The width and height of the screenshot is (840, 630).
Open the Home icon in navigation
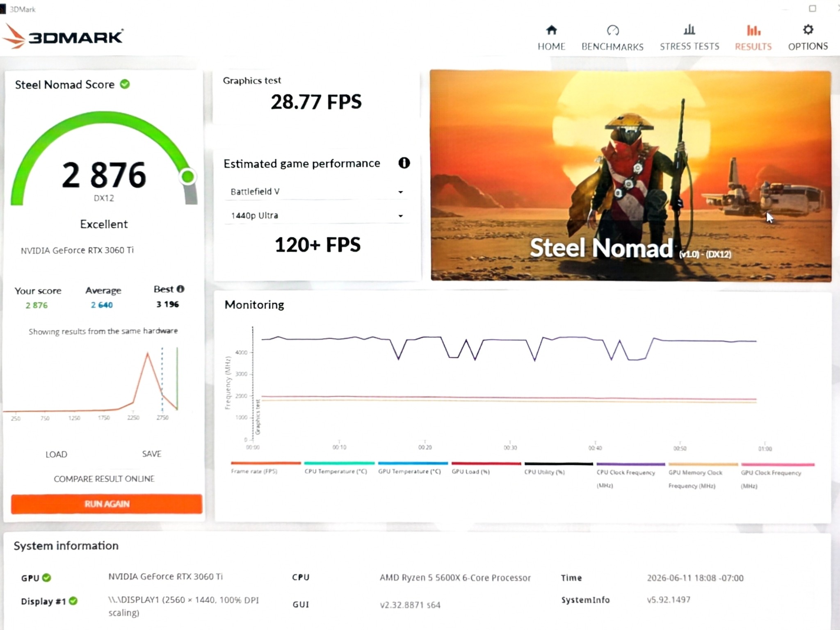[x=551, y=30]
